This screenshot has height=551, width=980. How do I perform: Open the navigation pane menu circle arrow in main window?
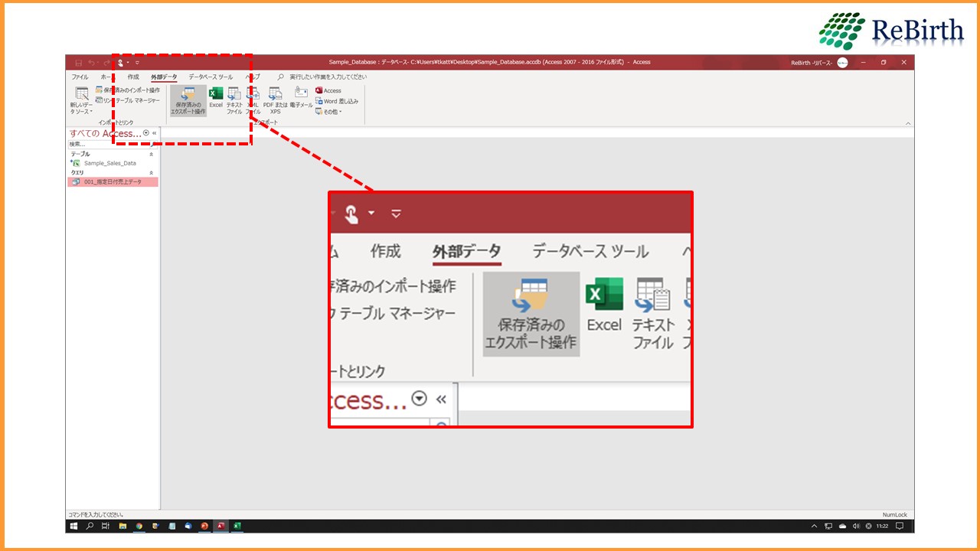146,133
